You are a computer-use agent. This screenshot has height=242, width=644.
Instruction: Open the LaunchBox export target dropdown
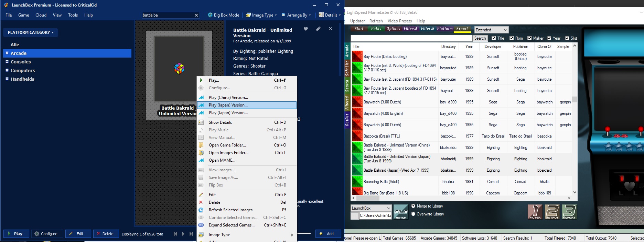click(371, 208)
